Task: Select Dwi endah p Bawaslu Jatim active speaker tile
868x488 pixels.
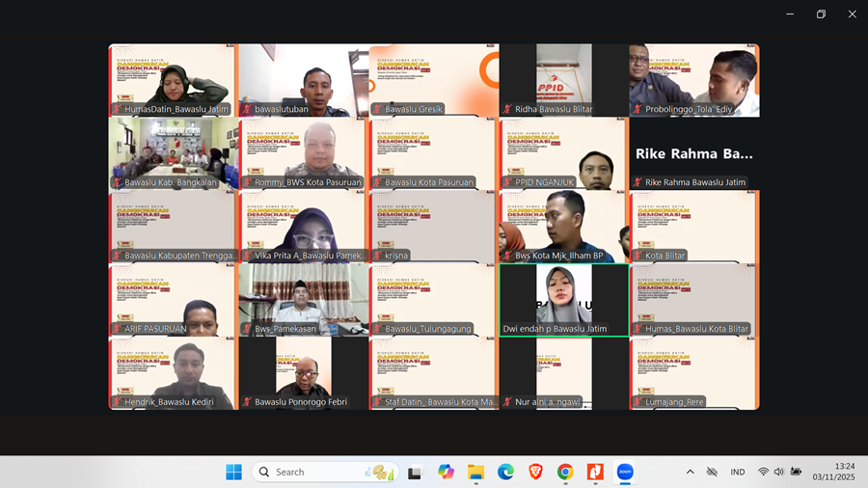Action: (x=564, y=300)
